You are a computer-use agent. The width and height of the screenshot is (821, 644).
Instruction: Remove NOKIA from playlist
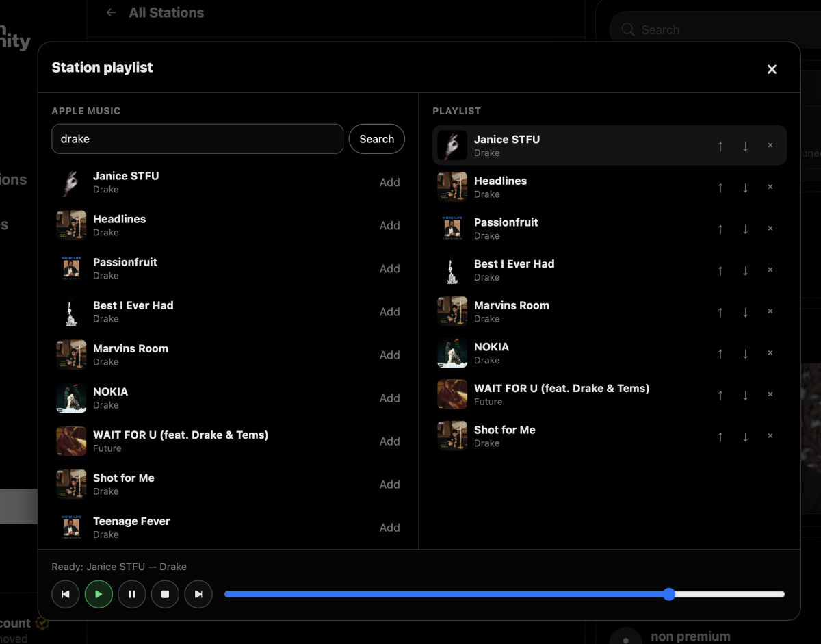coord(770,353)
